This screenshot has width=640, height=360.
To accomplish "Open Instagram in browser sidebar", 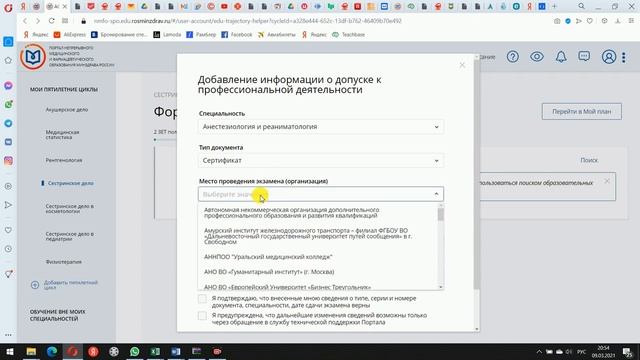I will [x=8, y=161].
